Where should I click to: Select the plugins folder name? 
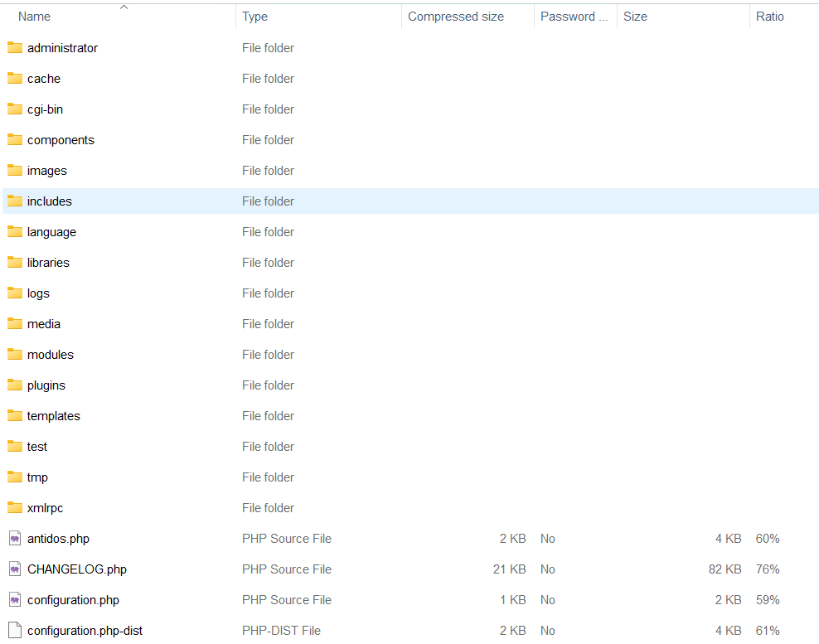(x=46, y=385)
